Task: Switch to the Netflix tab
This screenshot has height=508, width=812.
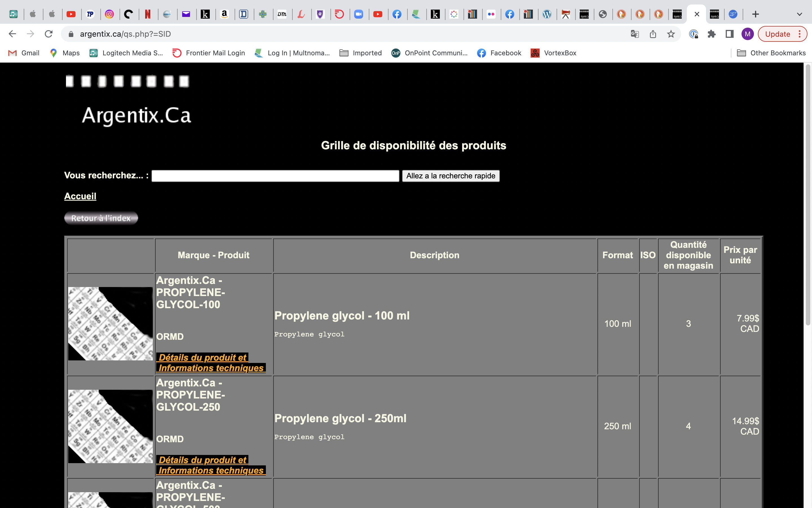Action: (148, 14)
